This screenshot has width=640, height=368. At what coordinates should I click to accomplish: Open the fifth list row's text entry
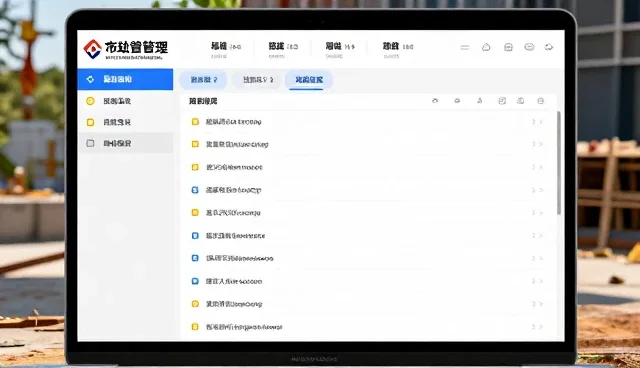tap(233, 213)
